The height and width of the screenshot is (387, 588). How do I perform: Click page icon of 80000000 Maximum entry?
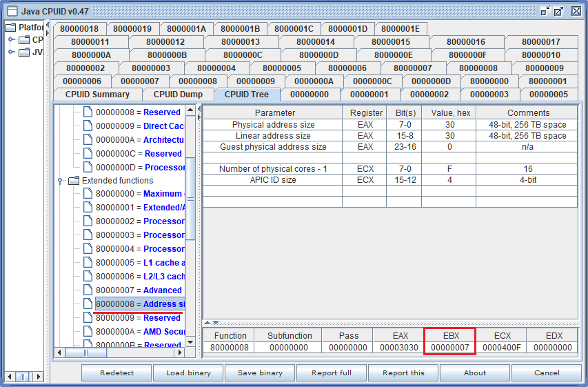[88, 194]
